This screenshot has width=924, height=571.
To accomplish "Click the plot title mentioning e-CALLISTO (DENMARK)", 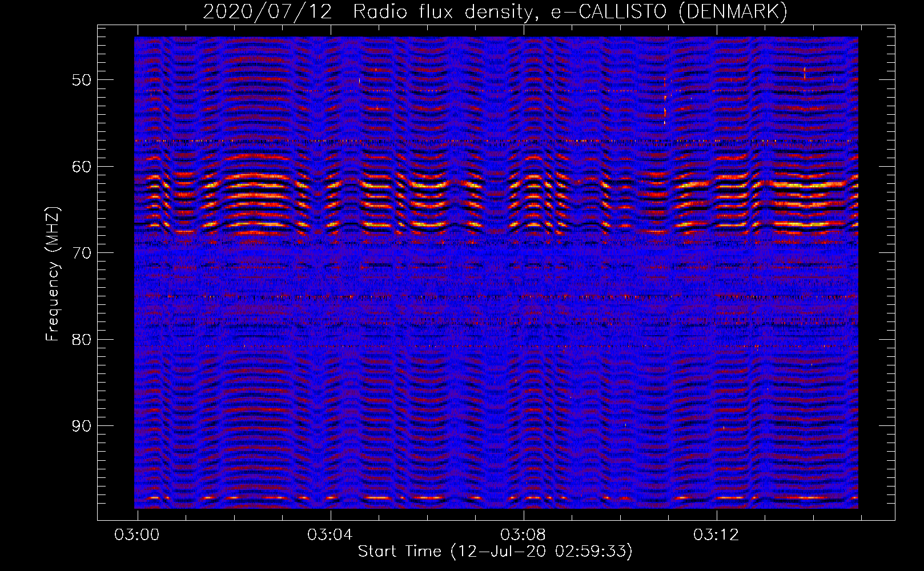I will [495, 11].
